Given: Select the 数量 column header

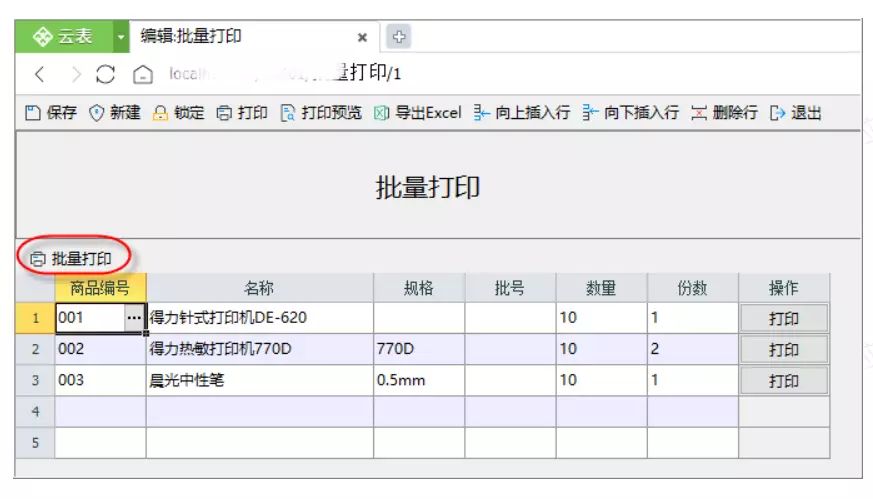Looking at the screenshot, I should 601,288.
